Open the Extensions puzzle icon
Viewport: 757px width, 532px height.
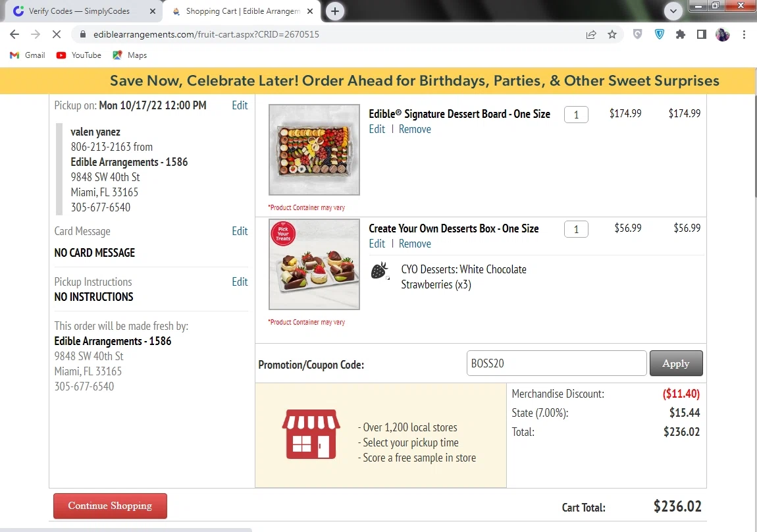(681, 34)
